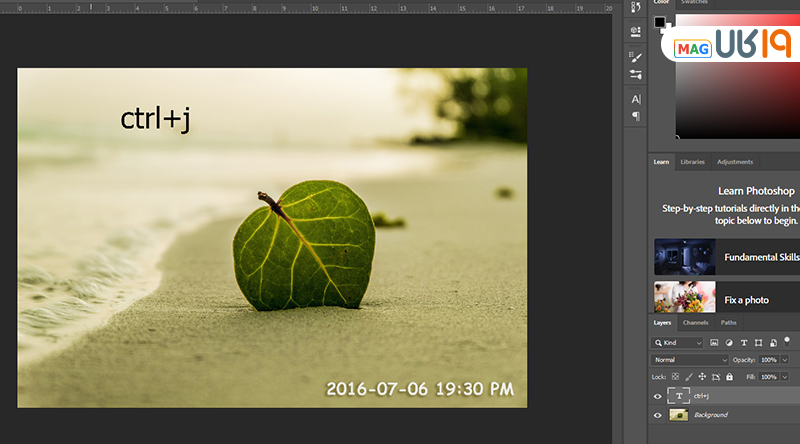
Task: Click the pixel layer filter icon
Action: pos(715,343)
